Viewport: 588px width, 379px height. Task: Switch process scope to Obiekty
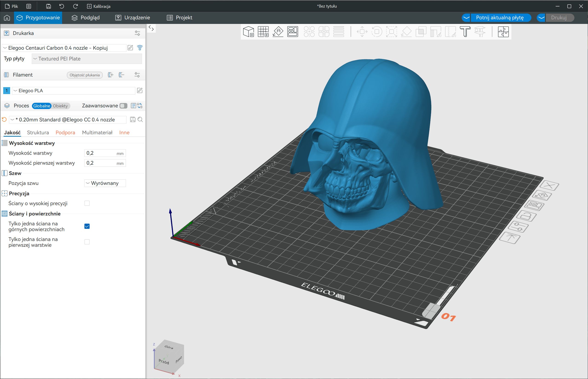point(60,106)
